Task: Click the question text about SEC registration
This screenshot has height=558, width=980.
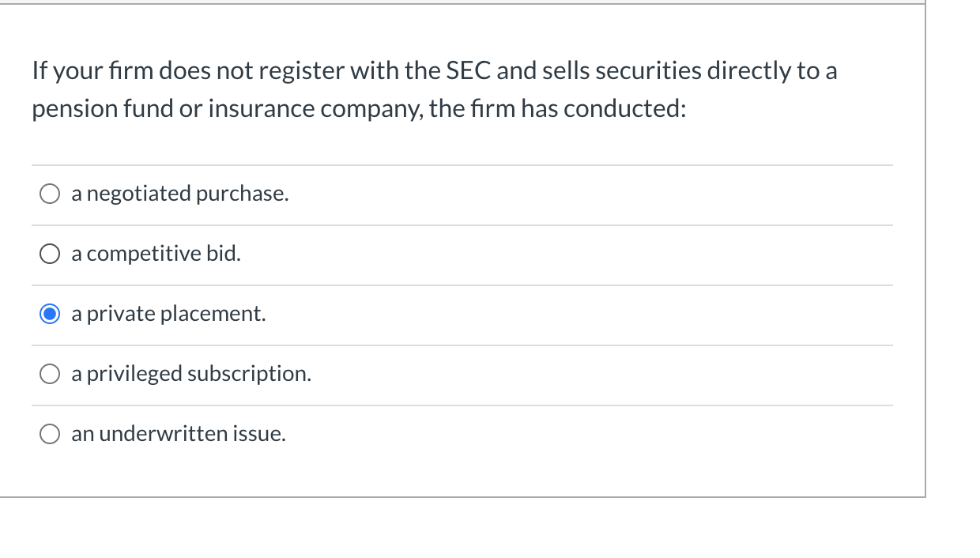Action: coord(435,89)
